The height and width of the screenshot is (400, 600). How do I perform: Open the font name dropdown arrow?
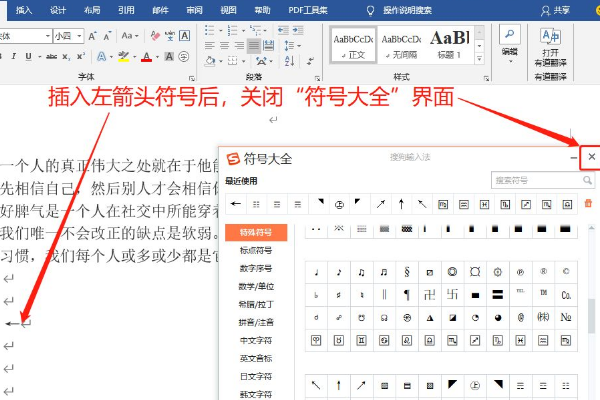(x=48, y=36)
